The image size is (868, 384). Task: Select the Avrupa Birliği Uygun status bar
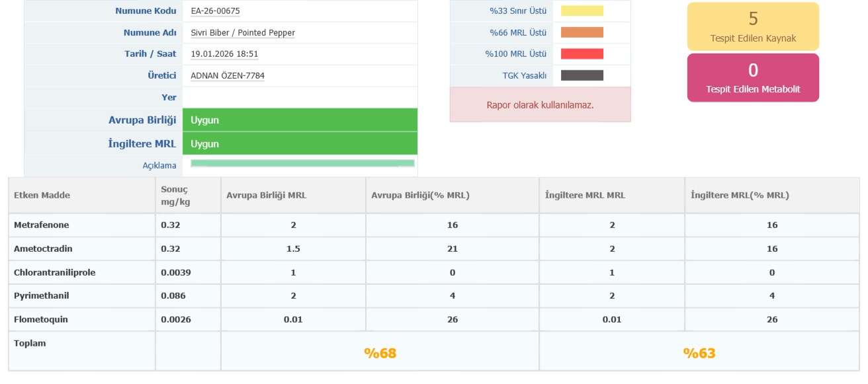[x=299, y=120]
